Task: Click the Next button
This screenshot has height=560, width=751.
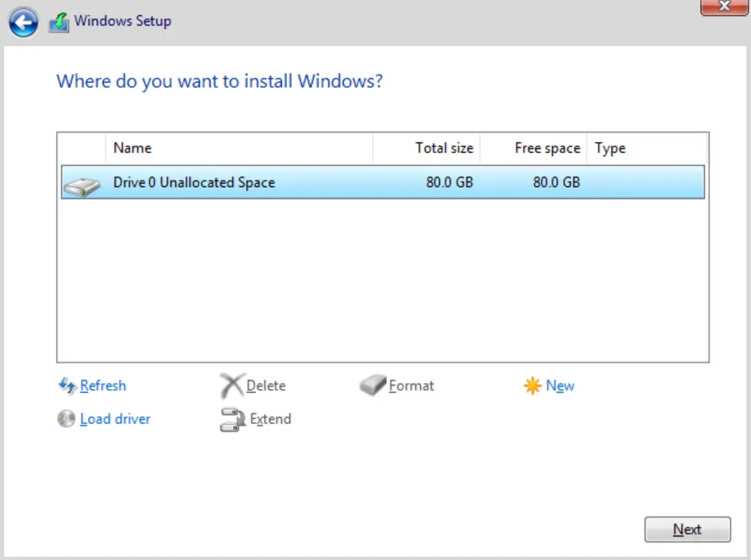Action: coord(687,529)
